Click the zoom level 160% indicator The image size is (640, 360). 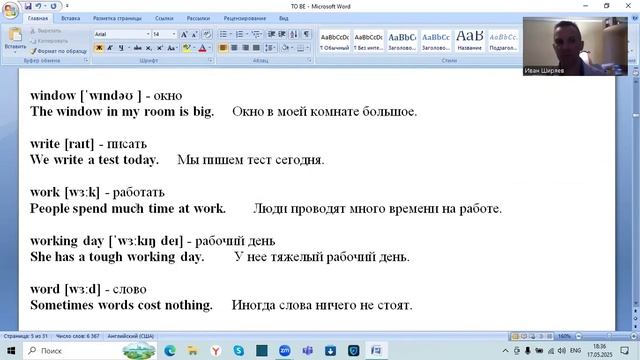[564, 336]
